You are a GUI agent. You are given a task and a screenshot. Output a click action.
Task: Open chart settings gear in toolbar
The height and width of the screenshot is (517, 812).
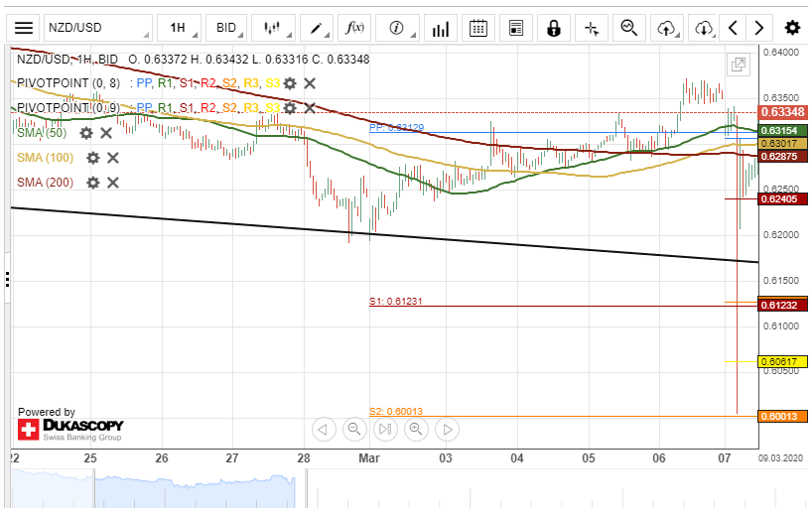click(x=792, y=28)
